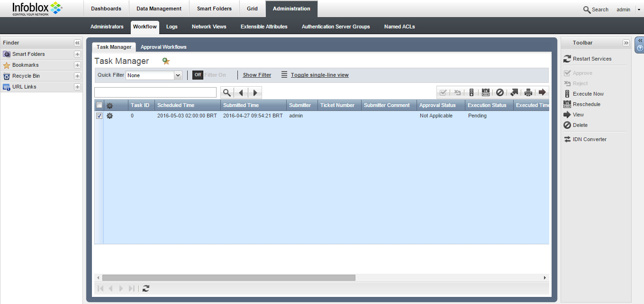Tick the select-all checkbox in the table header

pos(100,105)
